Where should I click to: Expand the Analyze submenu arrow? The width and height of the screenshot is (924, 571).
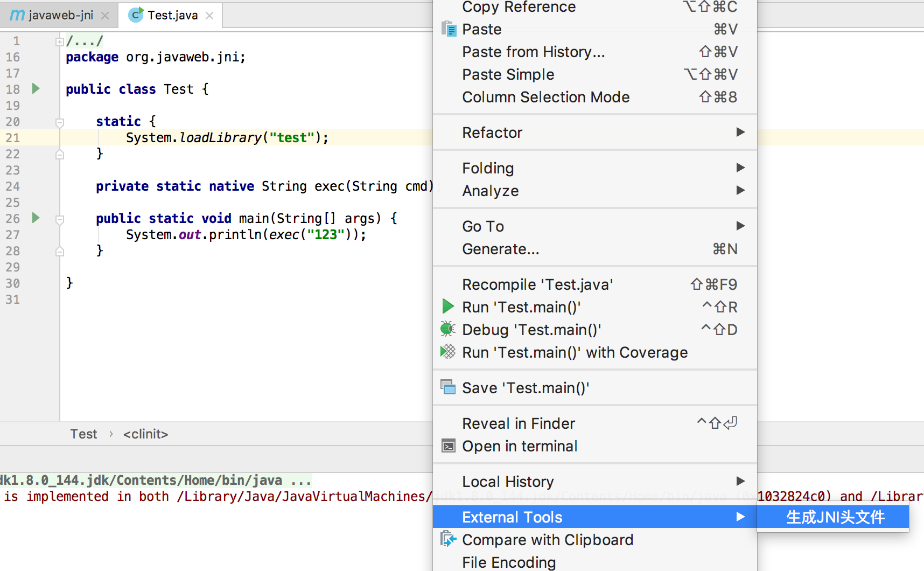click(x=740, y=190)
